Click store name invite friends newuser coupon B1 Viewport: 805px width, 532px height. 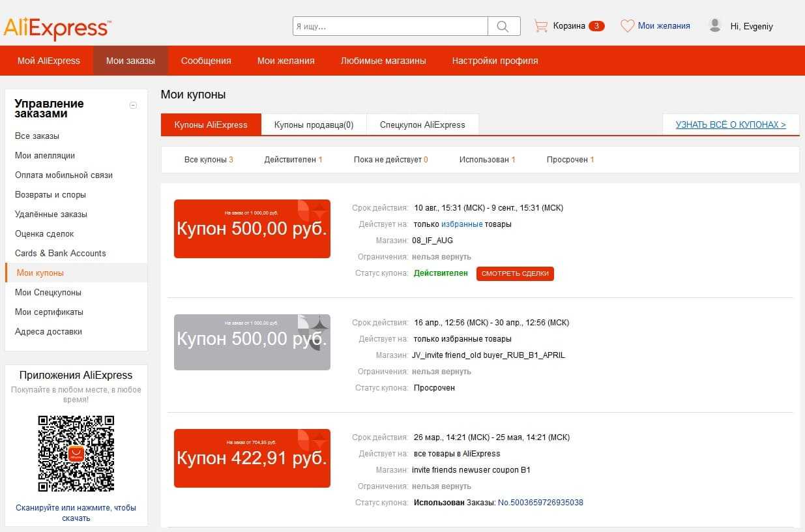[x=471, y=470]
